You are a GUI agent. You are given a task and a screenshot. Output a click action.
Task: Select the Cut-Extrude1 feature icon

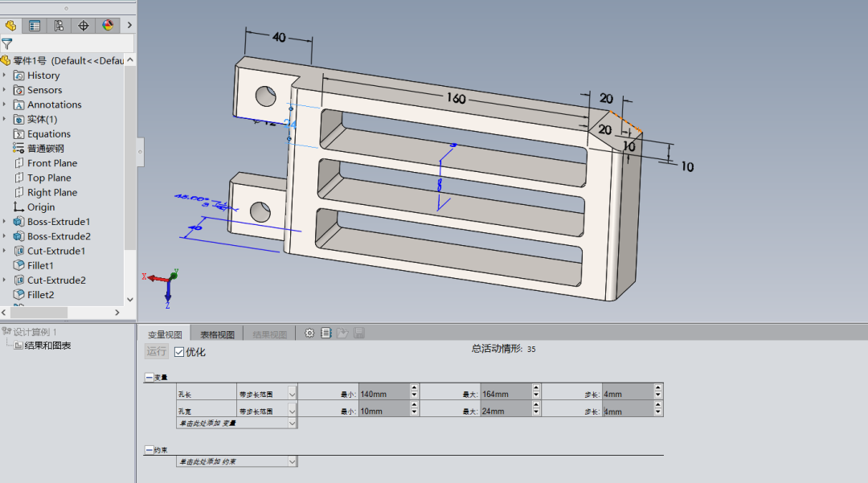tap(18, 251)
